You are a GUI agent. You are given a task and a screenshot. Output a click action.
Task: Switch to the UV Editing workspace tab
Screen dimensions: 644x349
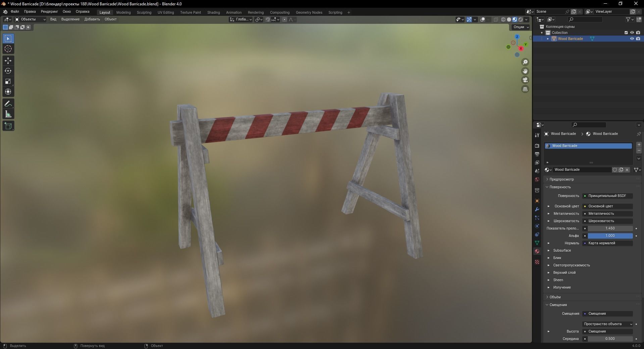tap(166, 12)
